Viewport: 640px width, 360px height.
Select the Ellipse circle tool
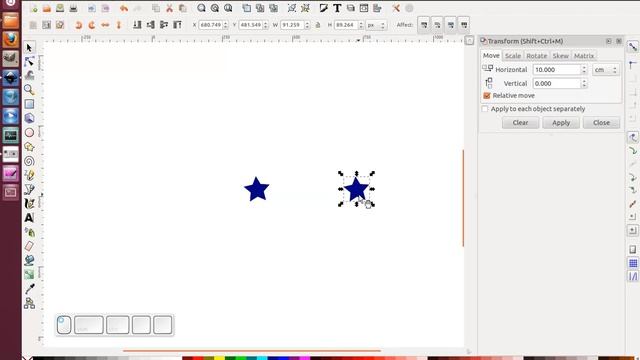(x=29, y=133)
